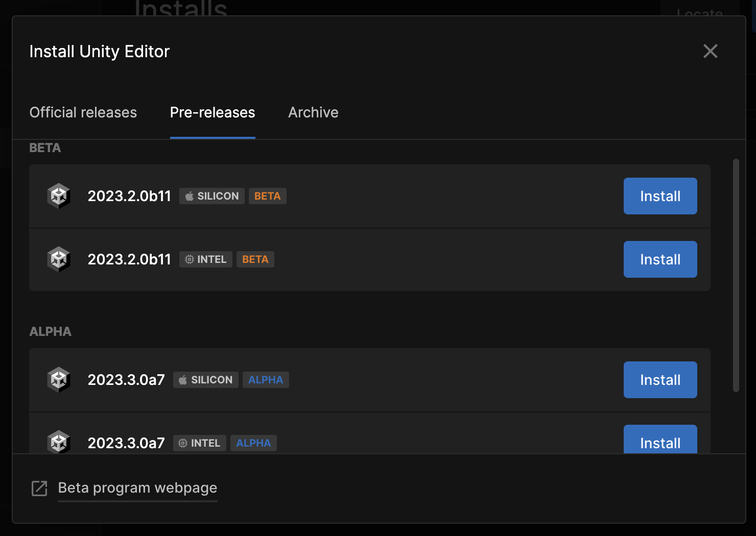Install 2023.3.0a7 Silicon alpha
This screenshot has height=536, width=756.
pos(660,380)
